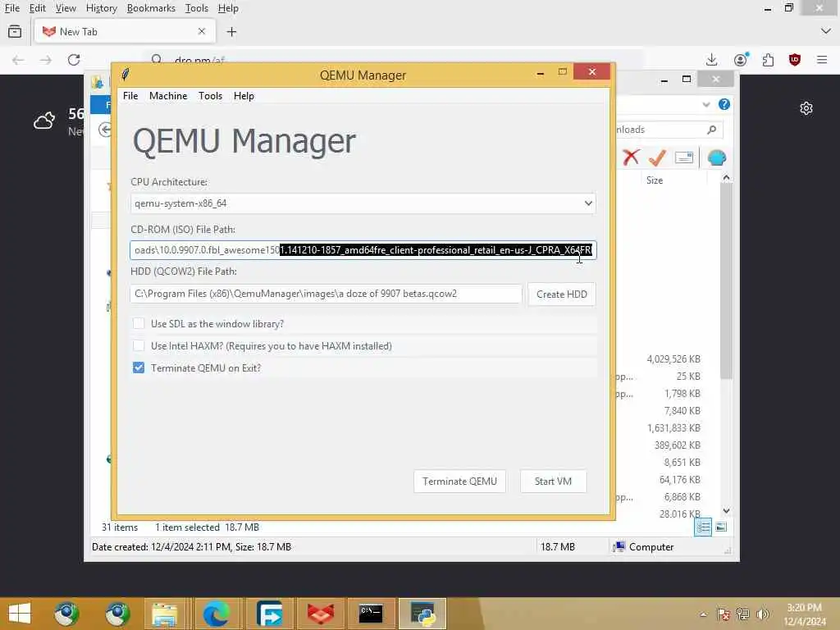Image resolution: width=840 pixels, height=630 pixels.
Task: Switch Explorer to details view icon
Action: (x=703, y=527)
